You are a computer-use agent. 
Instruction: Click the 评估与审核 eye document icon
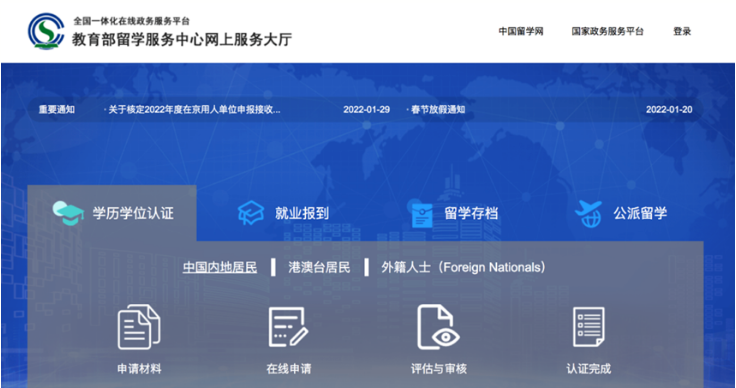click(438, 327)
